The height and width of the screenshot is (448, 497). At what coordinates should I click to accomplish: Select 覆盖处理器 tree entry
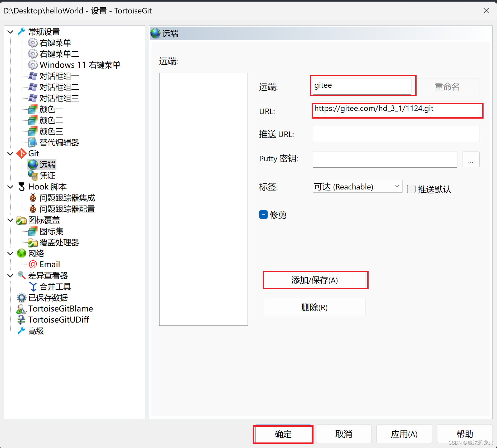coord(59,242)
